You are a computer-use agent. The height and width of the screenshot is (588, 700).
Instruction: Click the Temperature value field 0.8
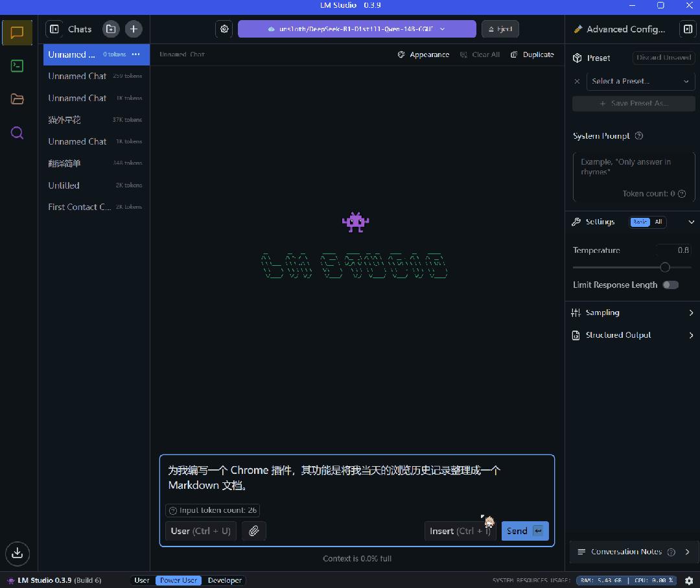[674, 250]
